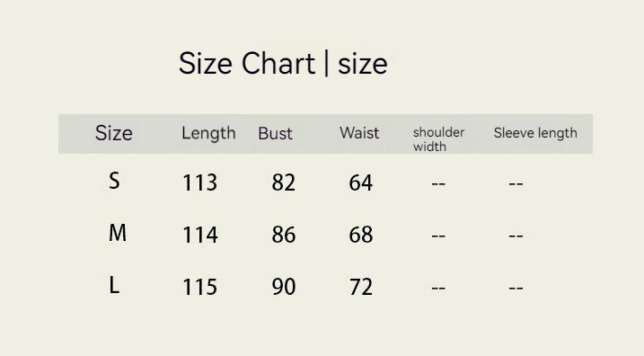Click the 'Size Chart | size' title

[x=283, y=64]
